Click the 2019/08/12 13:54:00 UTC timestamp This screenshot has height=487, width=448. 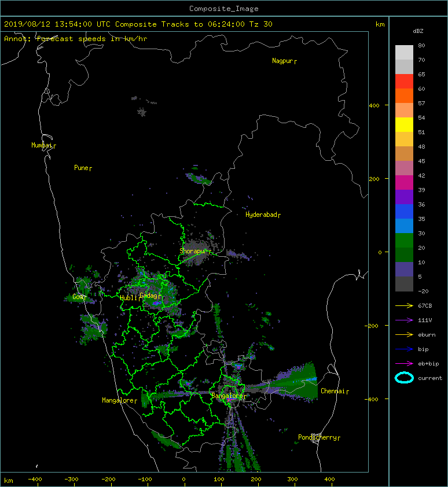tap(57, 24)
